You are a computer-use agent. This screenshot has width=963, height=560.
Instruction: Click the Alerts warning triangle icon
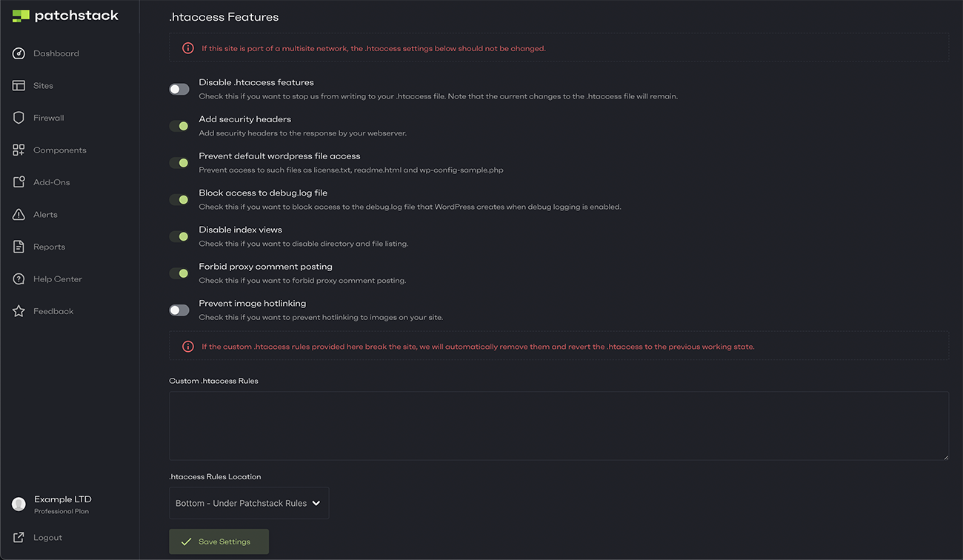pos(19,215)
